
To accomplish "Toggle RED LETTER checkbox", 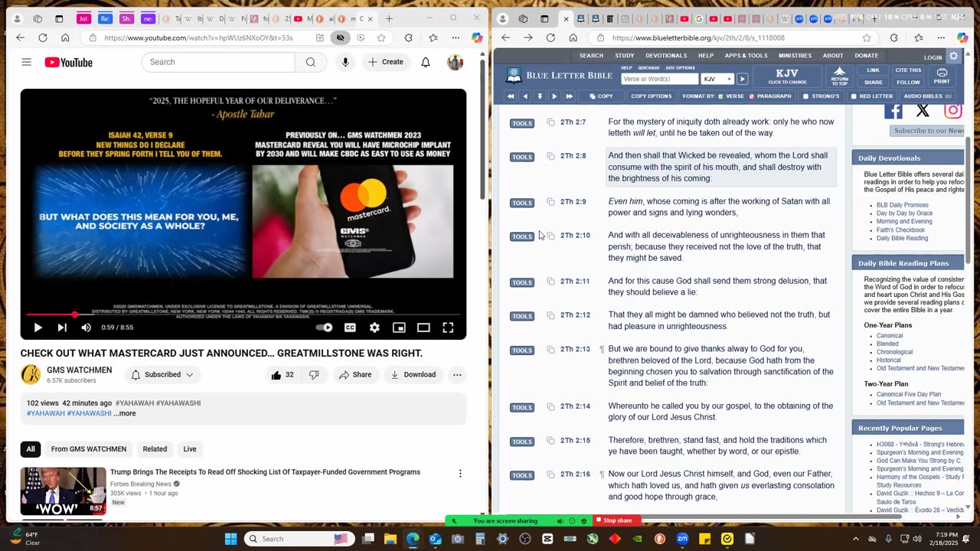I will pyautogui.click(x=854, y=96).
